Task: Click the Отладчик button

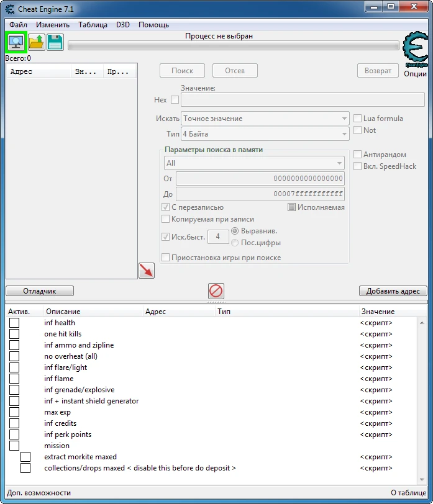Action: tap(40, 291)
